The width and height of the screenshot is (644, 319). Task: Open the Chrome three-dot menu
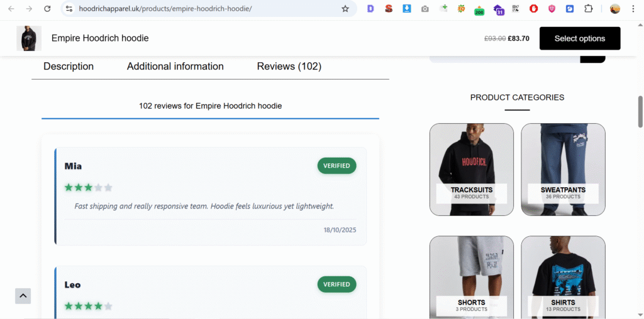point(633,9)
